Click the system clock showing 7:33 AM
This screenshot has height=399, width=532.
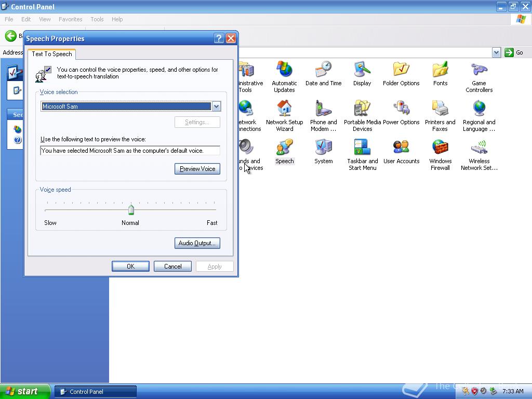pyautogui.click(x=513, y=391)
